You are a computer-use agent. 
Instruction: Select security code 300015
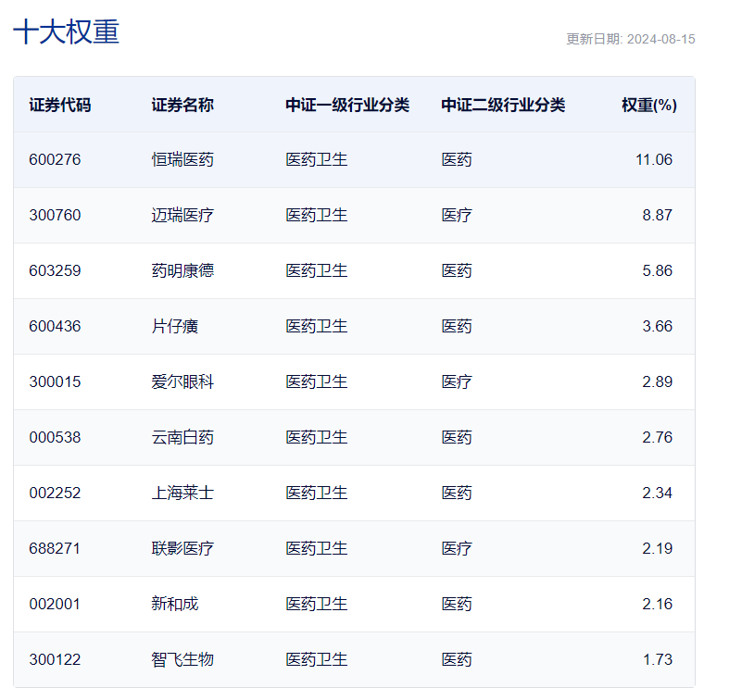point(55,381)
